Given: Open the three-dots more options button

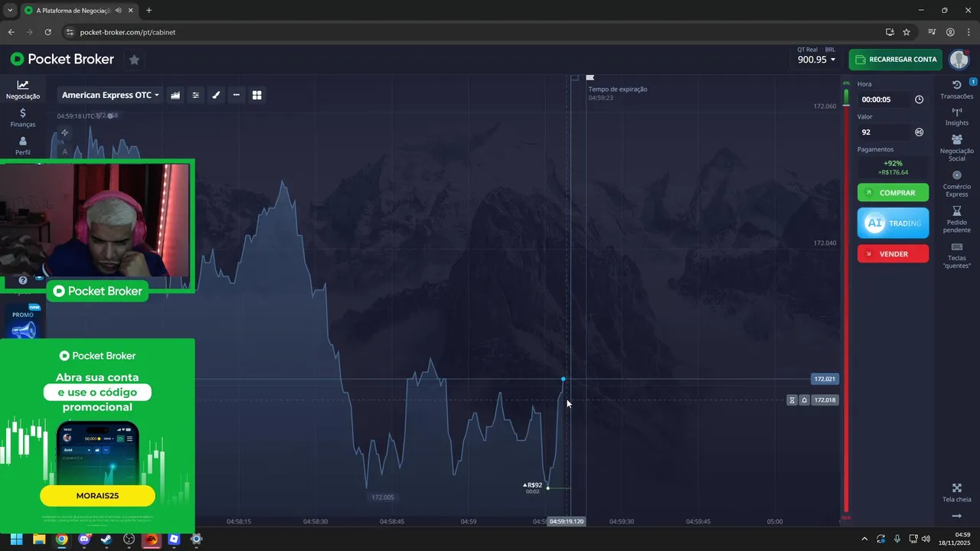Looking at the screenshot, I should click(x=237, y=95).
